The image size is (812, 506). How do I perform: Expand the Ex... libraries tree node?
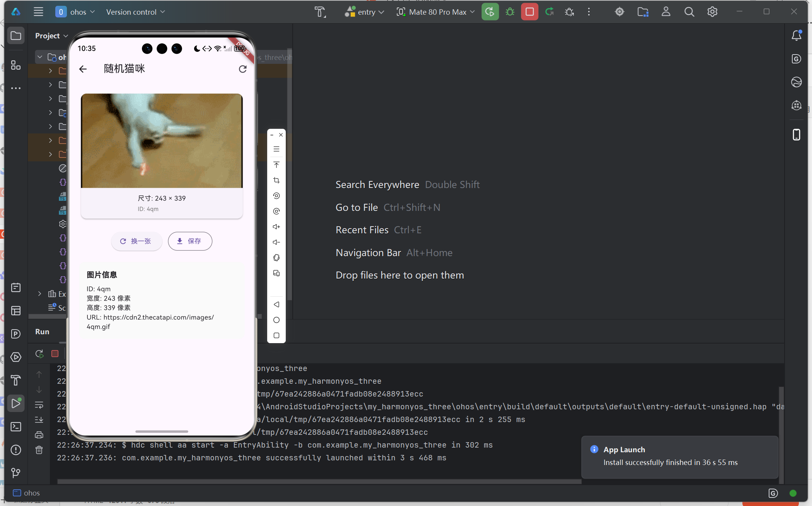(x=39, y=294)
